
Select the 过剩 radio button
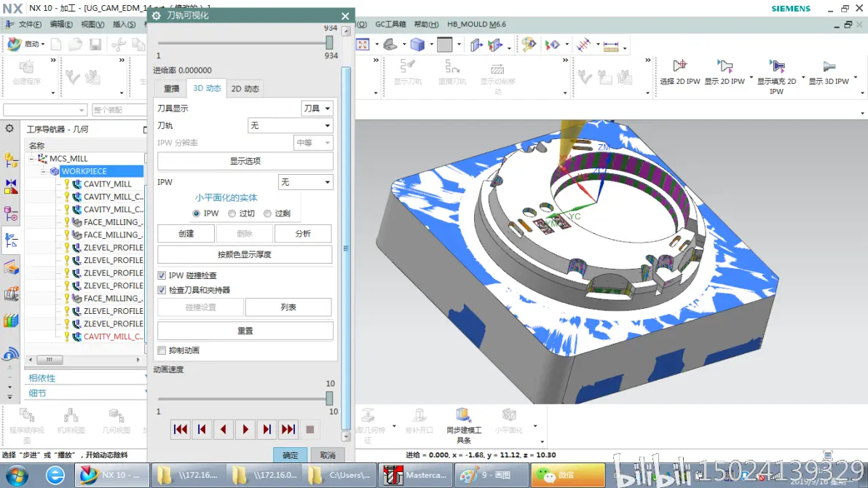click(267, 213)
